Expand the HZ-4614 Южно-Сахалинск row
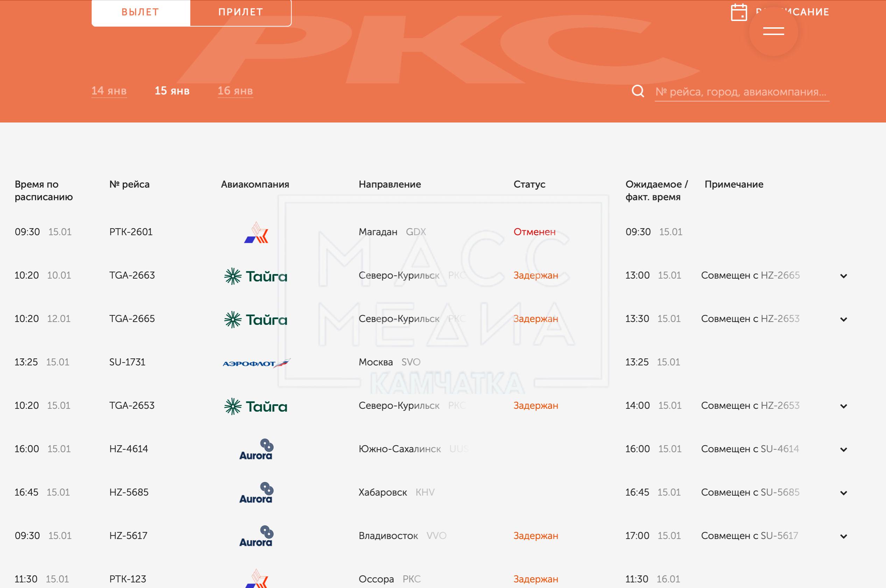 point(843,450)
